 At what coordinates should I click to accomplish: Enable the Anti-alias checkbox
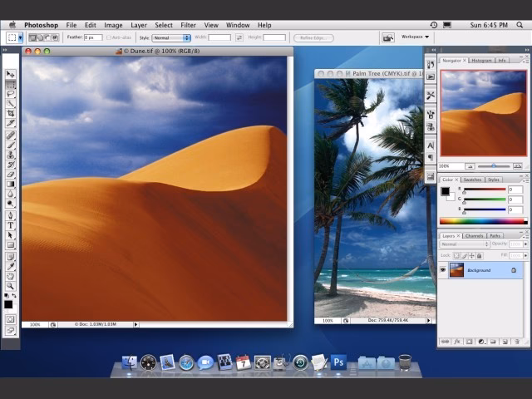[109, 37]
